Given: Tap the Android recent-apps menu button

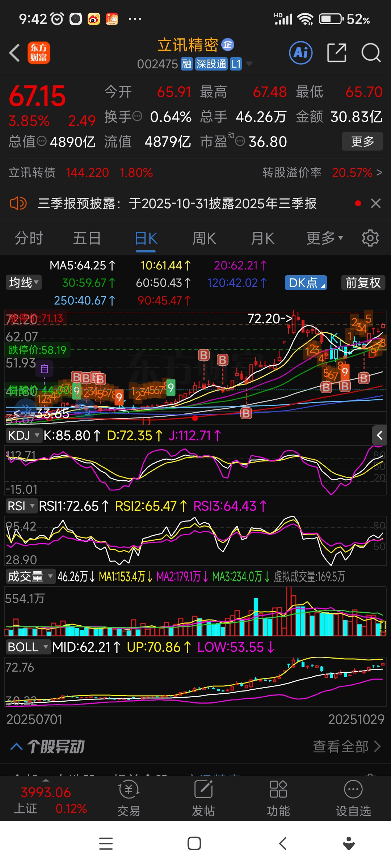Looking at the screenshot, I should point(106,843).
